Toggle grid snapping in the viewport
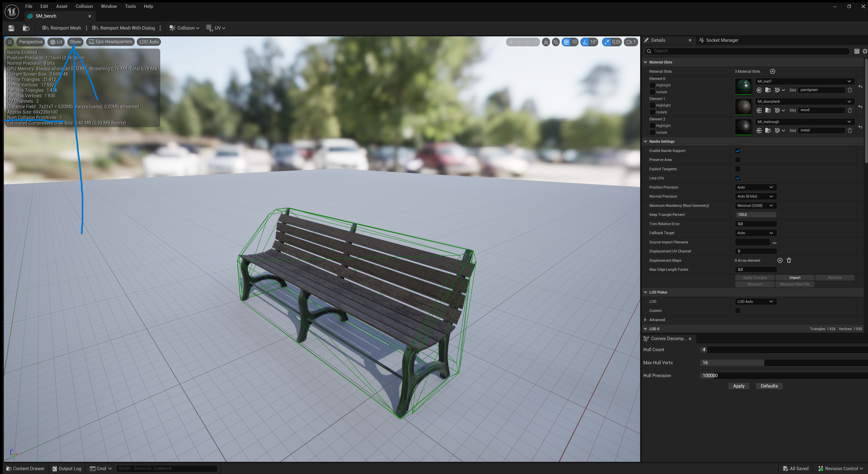The image size is (868, 474). tap(566, 42)
